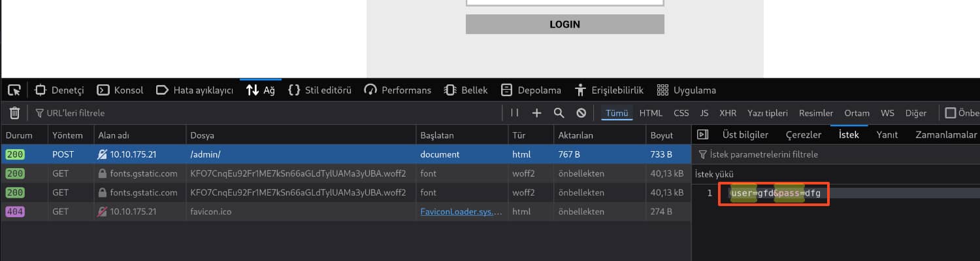Filter requests by HTML type
Image resolution: width=980 pixels, height=261 pixels.
click(x=651, y=113)
